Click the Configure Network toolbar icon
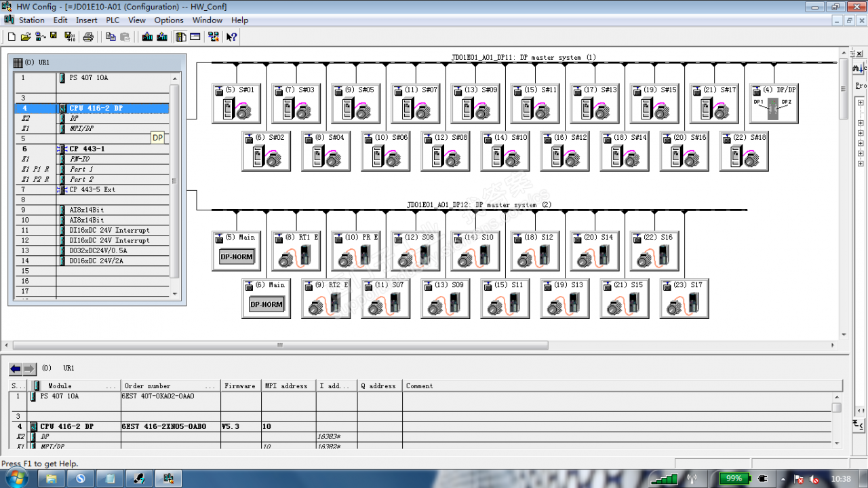The height and width of the screenshot is (488, 868). [x=213, y=37]
